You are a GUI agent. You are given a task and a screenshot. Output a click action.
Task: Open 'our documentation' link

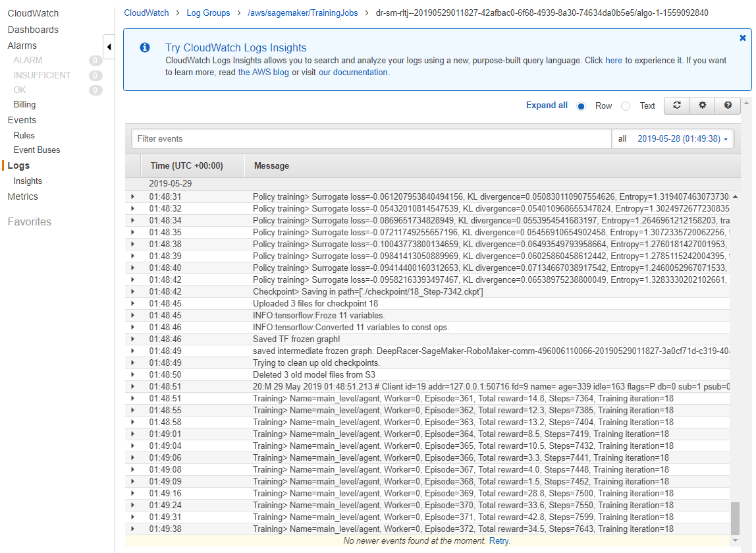[353, 73]
